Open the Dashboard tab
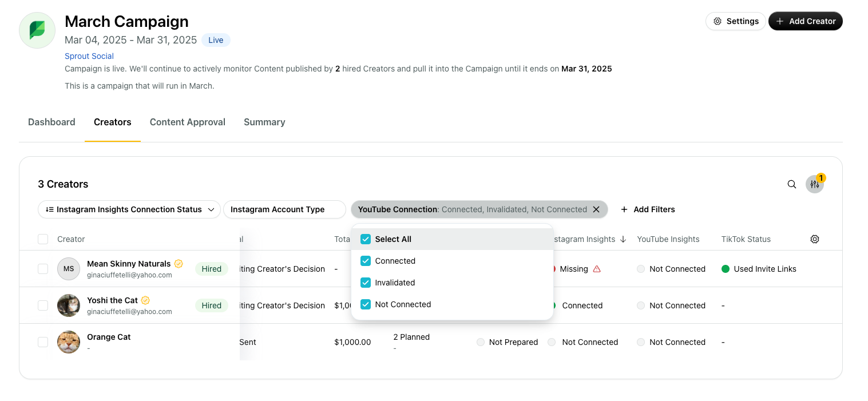The image size is (868, 401). (x=51, y=122)
